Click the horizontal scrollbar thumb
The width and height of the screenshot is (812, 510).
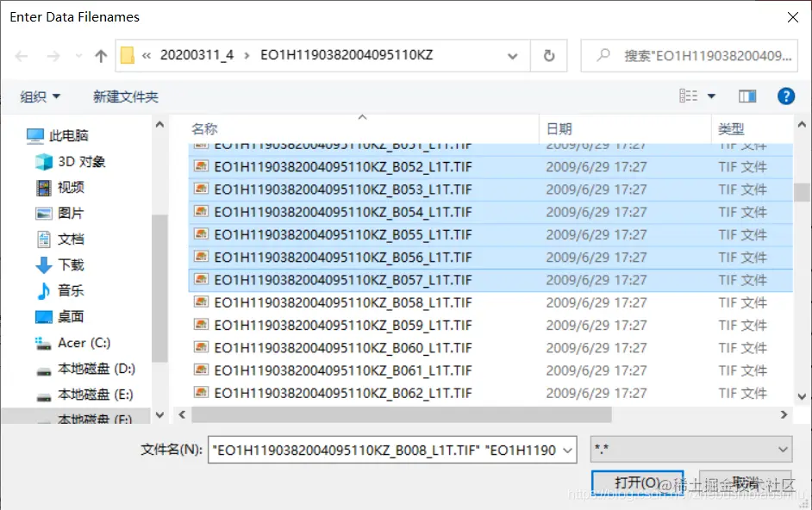[x=402, y=414]
